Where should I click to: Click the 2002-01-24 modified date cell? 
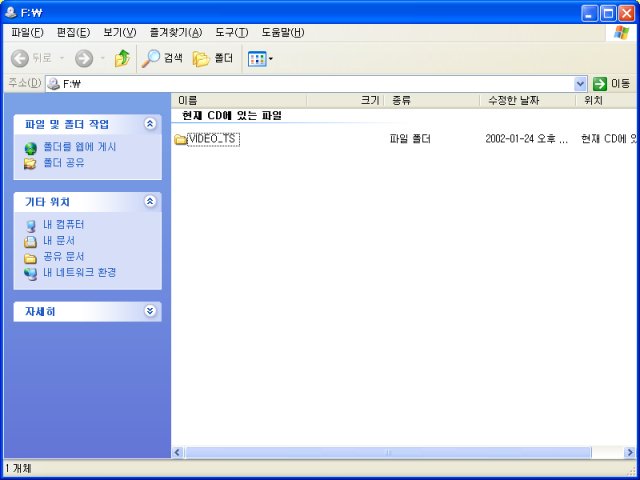(526, 139)
